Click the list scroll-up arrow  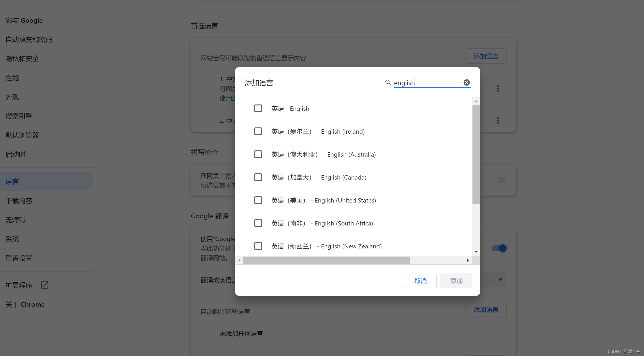pyautogui.click(x=476, y=101)
